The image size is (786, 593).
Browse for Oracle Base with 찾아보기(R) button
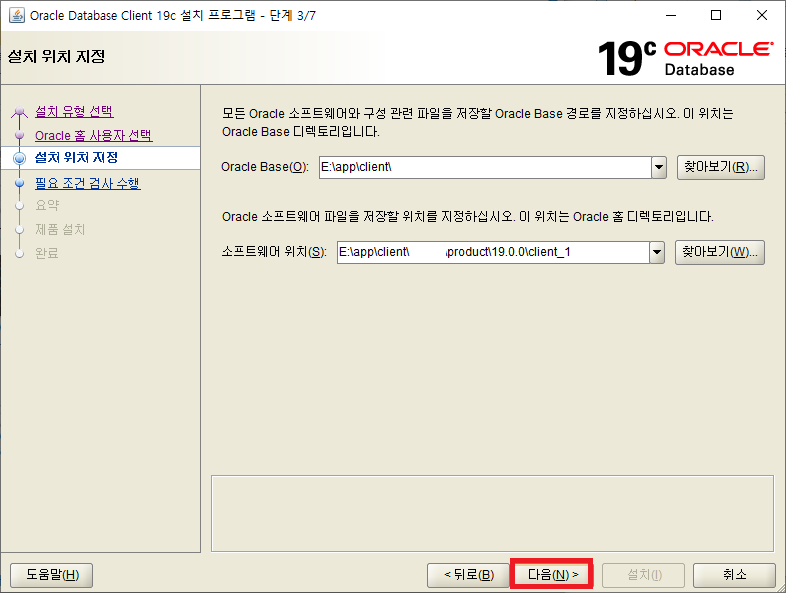[721, 167]
